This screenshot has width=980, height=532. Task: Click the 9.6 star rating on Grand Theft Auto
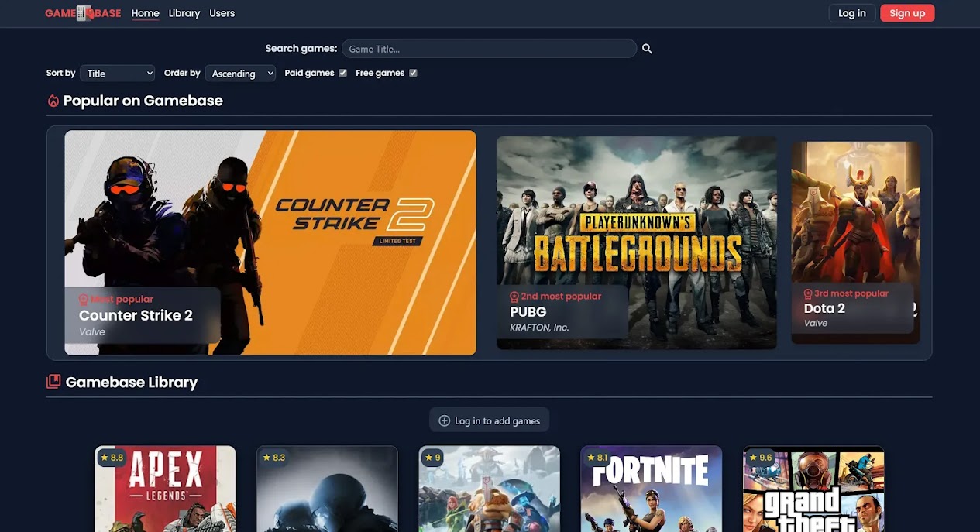(760, 458)
